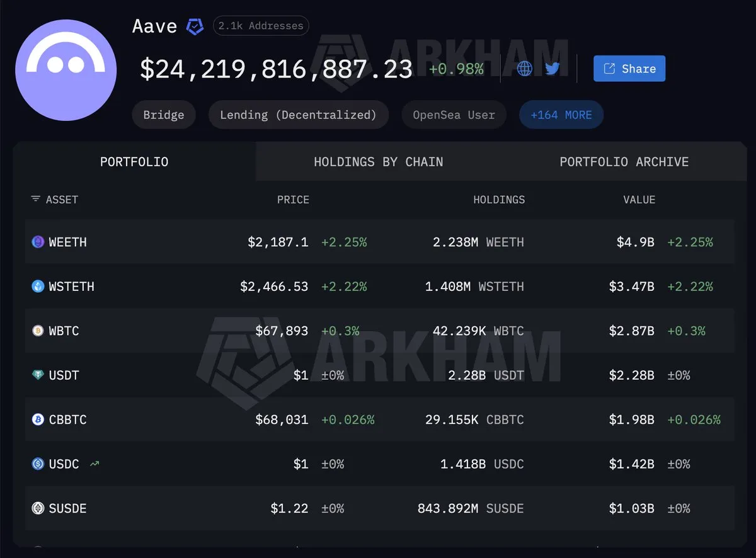Open the website globe icon
The width and height of the screenshot is (756, 558).
[524, 69]
